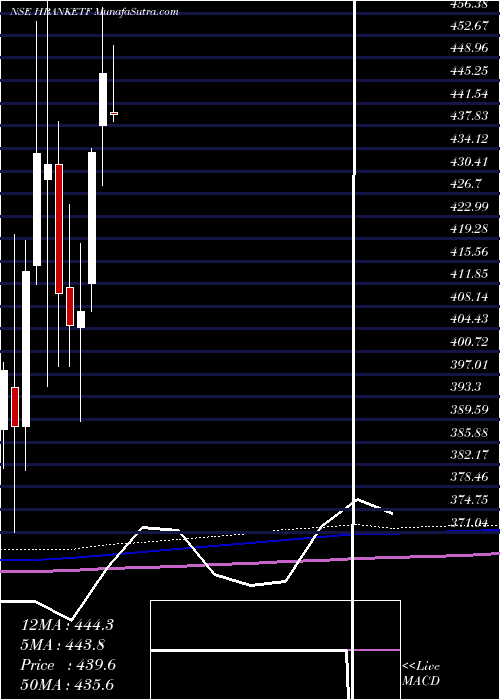Viewport: 500px width, 700px height.
Task: Click the 426.7 price axis label
Action: coord(466,184)
